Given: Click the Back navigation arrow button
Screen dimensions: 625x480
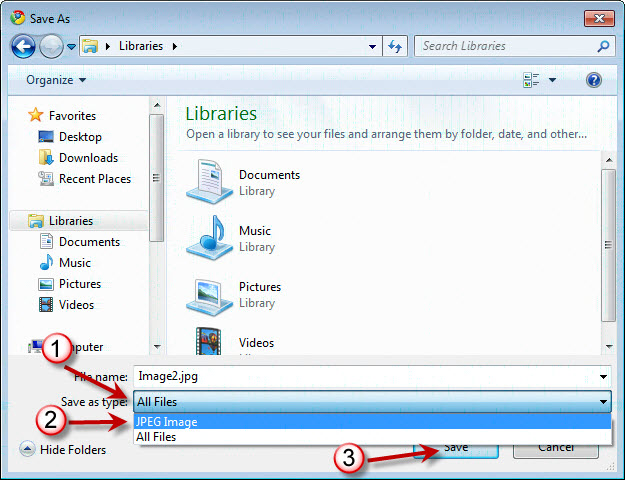Looking at the screenshot, I should [x=23, y=46].
